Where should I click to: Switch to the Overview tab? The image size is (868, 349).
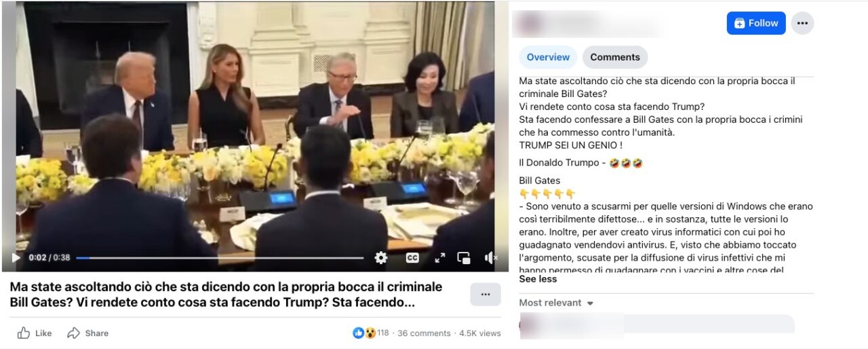pos(548,57)
